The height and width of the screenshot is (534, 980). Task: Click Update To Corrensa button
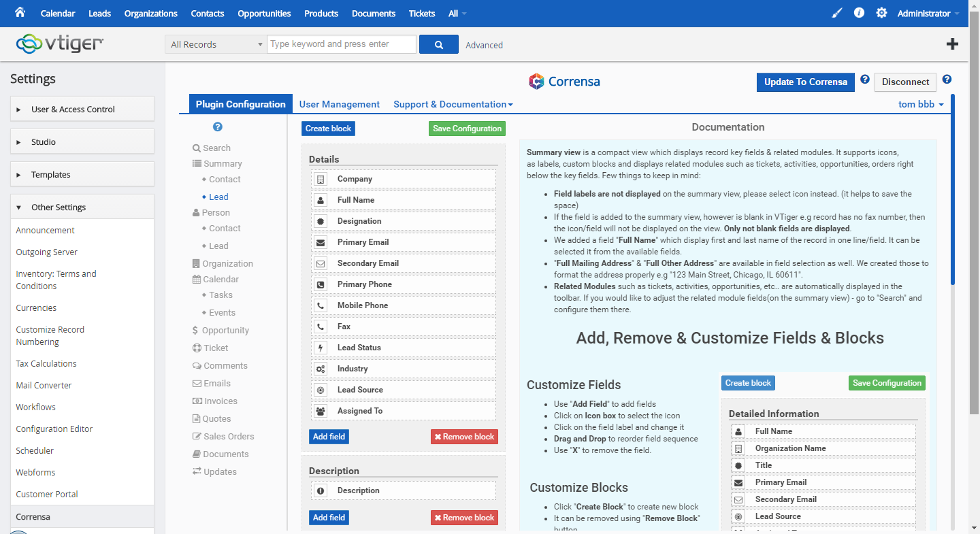806,82
